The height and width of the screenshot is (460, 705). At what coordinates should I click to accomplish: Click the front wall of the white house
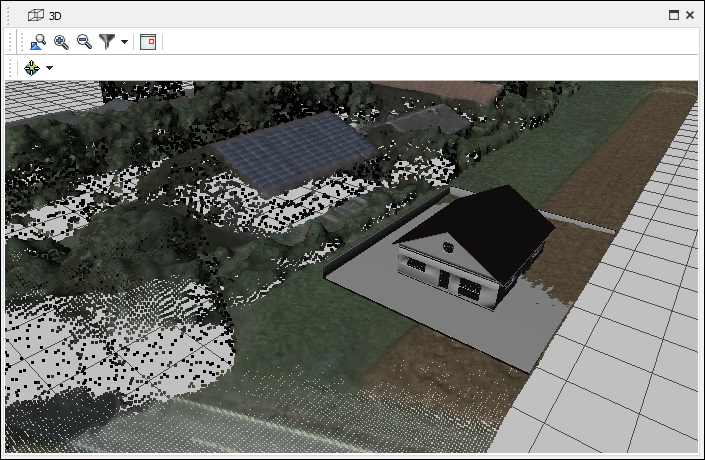(x=440, y=271)
